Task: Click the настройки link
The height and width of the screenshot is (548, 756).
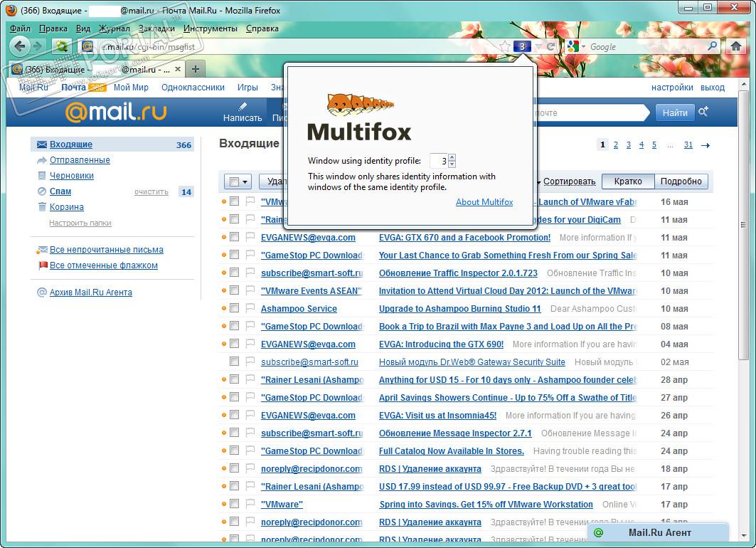Action: click(672, 88)
